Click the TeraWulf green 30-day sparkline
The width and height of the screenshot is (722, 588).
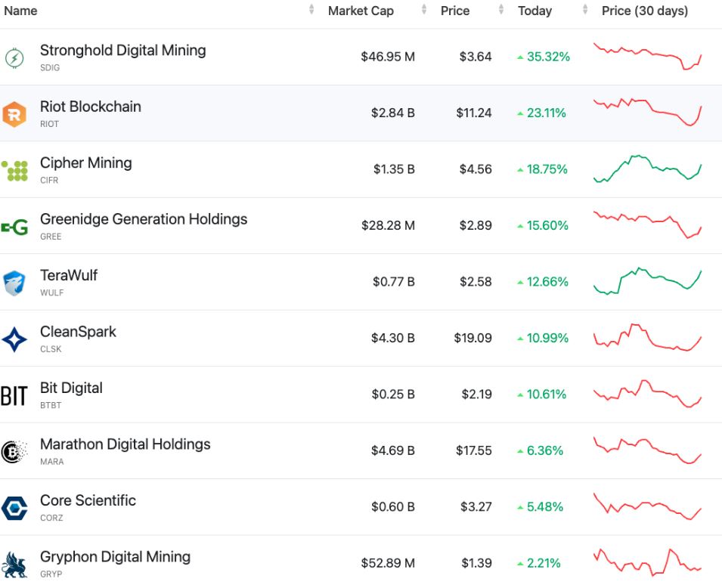pos(647,281)
